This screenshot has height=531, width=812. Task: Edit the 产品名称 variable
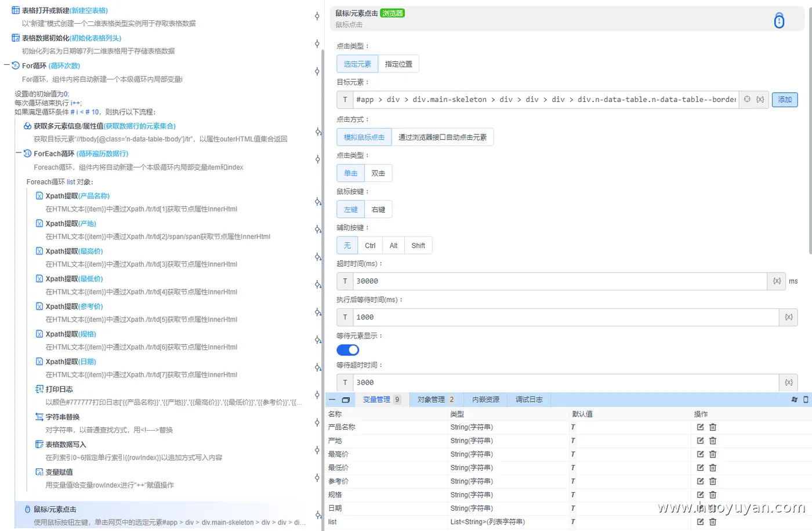pos(700,427)
